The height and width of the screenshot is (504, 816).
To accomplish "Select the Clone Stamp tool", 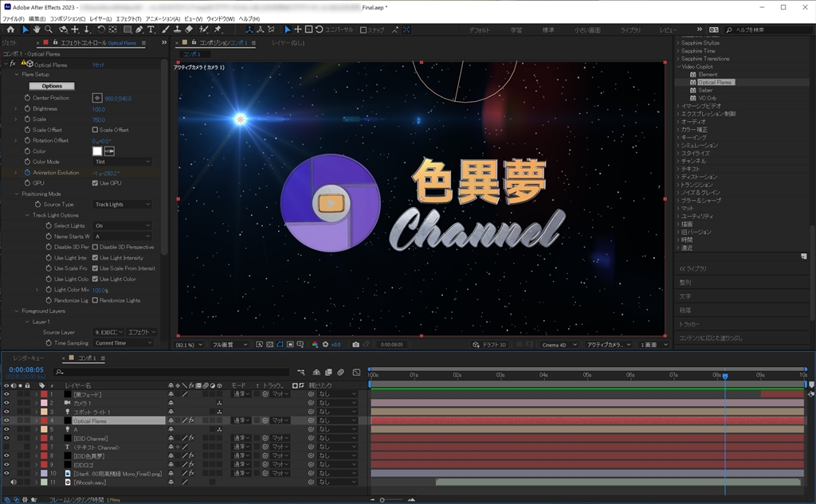I will (177, 29).
